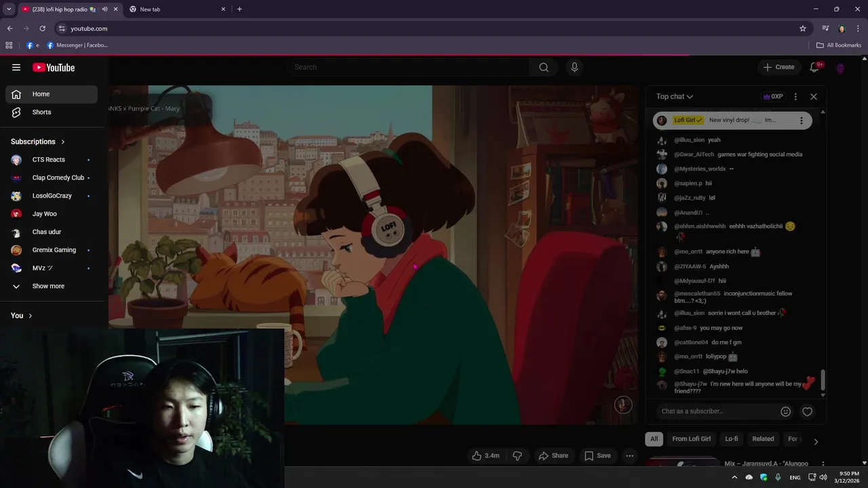The height and width of the screenshot is (488, 868).
Task: Expand Show more subscriptions
Action: (51, 286)
